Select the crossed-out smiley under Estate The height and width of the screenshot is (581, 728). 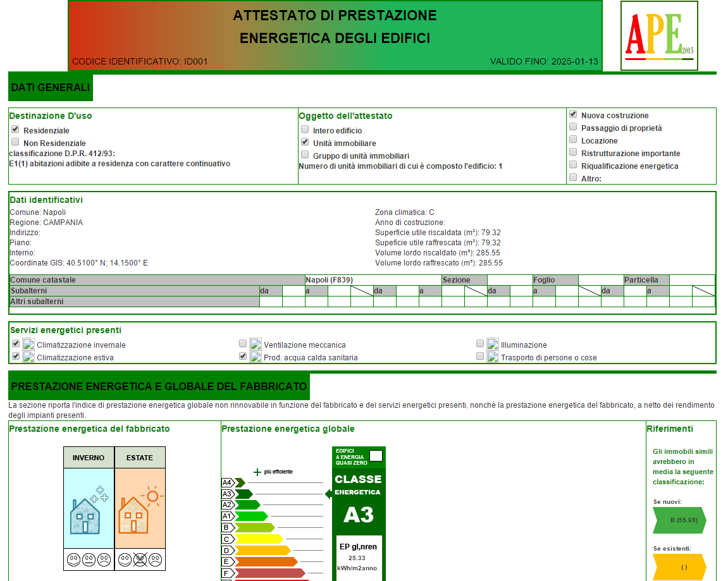point(140,560)
